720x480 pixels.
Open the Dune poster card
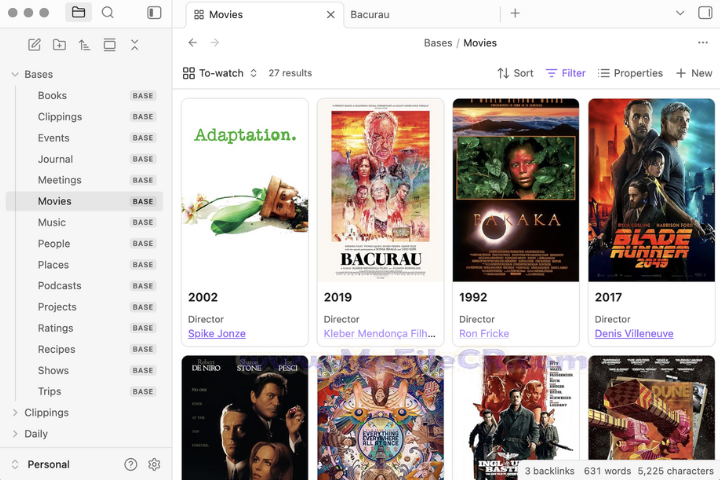[x=652, y=409]
